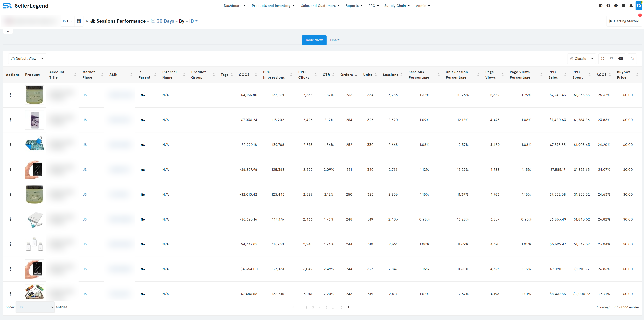The image size is (644, 320).
Task: Select the Table View tab
Action: click(x=314, y=40)
